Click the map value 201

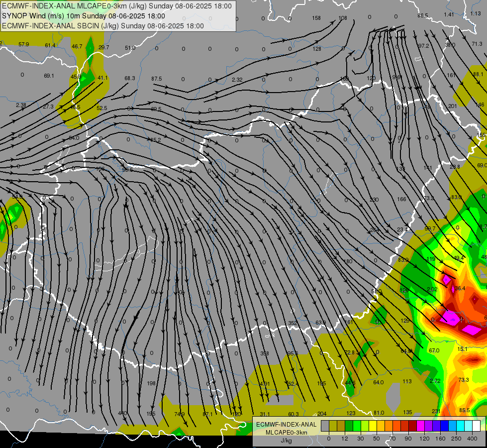tap(453, 106)
